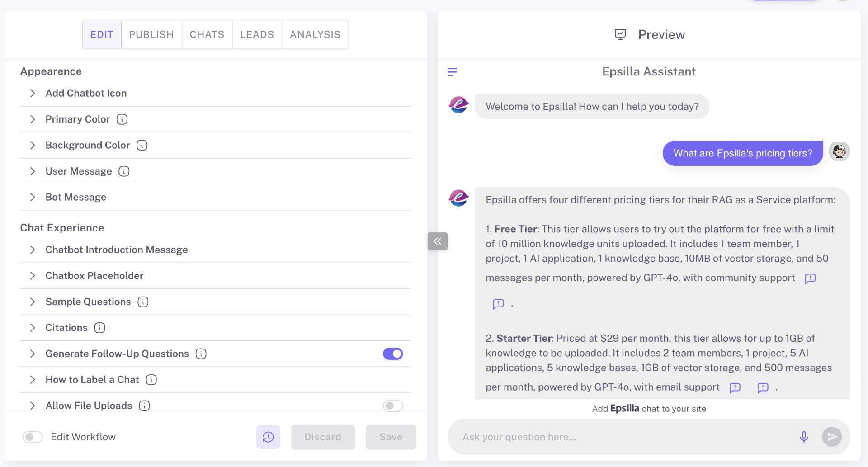This screenshot has height=467, width=868.
Task: Click the version history clock icon
Action: (x=268, y=437)
